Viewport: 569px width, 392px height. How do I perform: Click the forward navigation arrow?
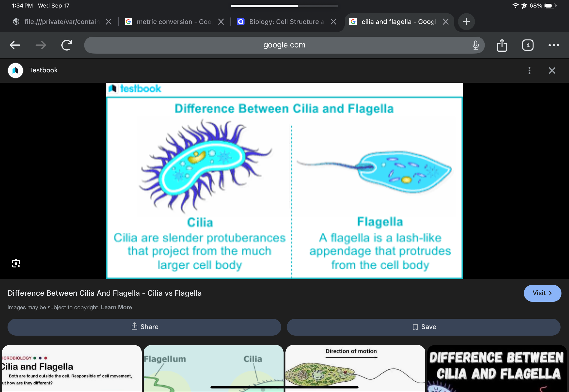pyautogui.click(x=41, y=45)
